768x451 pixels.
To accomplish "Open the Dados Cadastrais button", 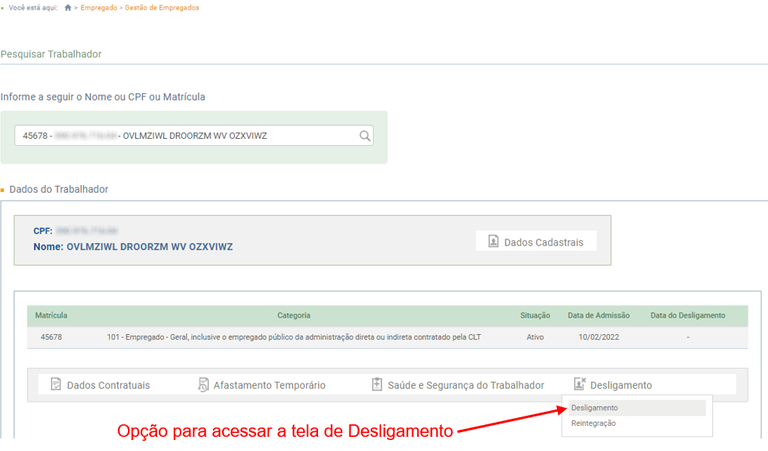I will [x=536, y=241].
